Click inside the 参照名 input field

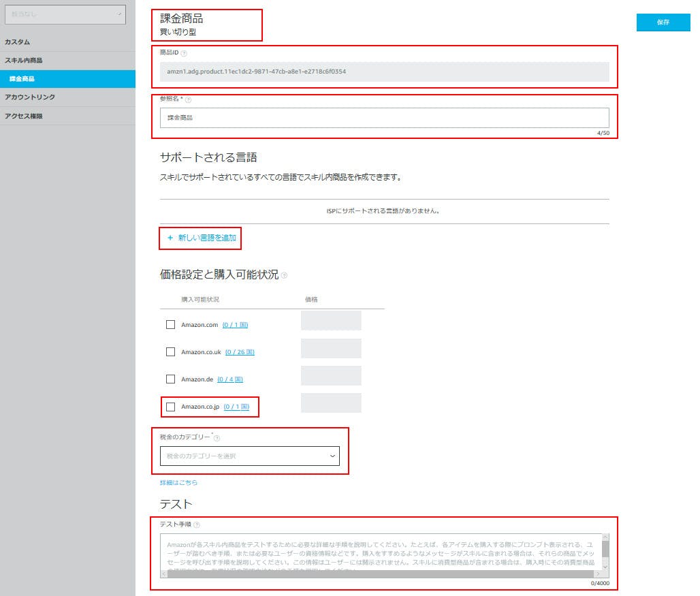coord(385,117)
